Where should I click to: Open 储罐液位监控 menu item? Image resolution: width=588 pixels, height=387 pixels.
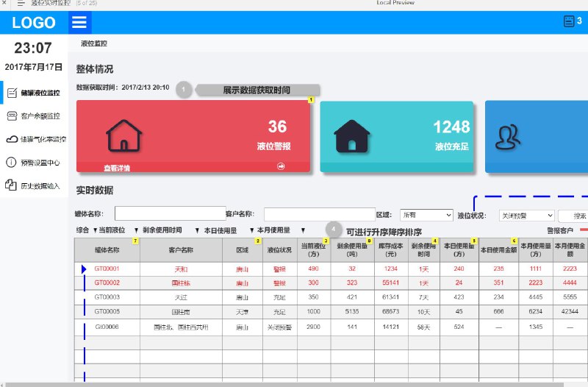pos(40,93)
